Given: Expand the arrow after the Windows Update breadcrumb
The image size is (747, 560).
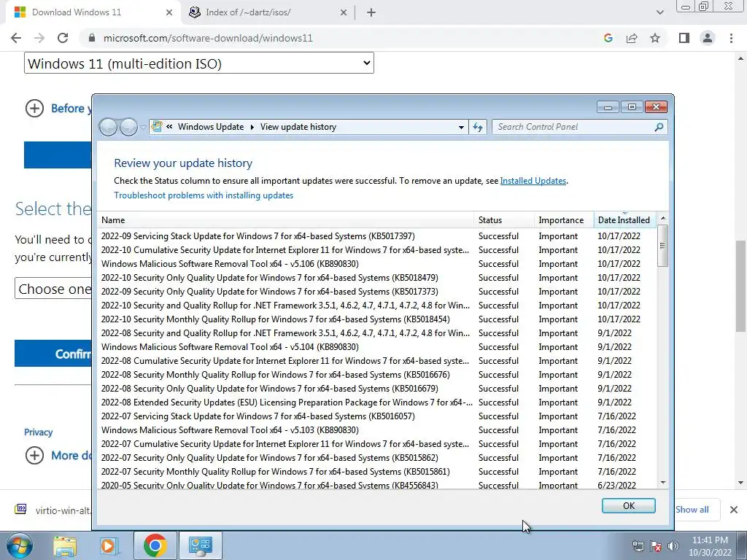Looking at the screenshot, I should tap(252, 127).
